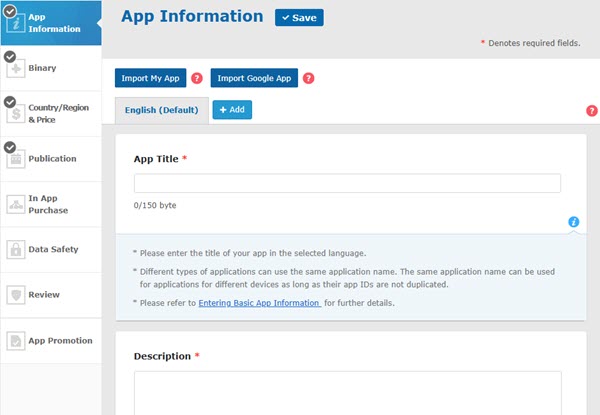
Task: Click the Review shield icon
Action: click(x=16, y=295)
